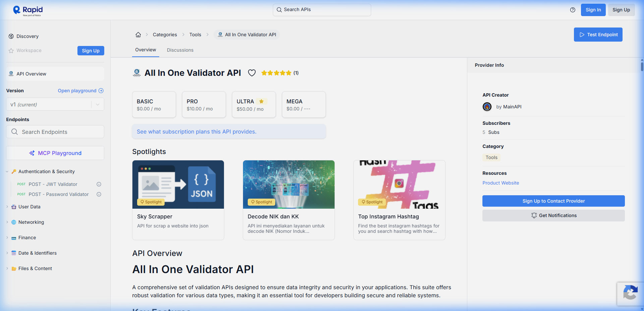Click the key icon for Authentication & Security
644x311 pixels.
coord(14,171)
